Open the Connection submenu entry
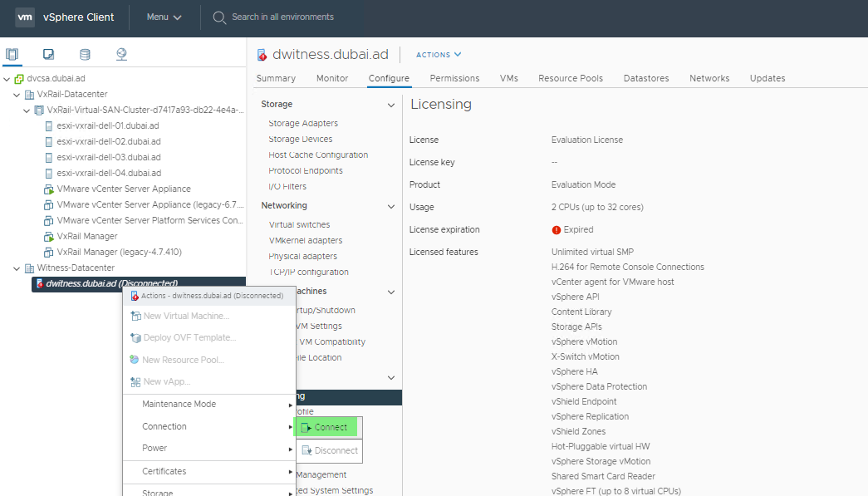This screenshot has height=496, width=868. click(209, 426)
